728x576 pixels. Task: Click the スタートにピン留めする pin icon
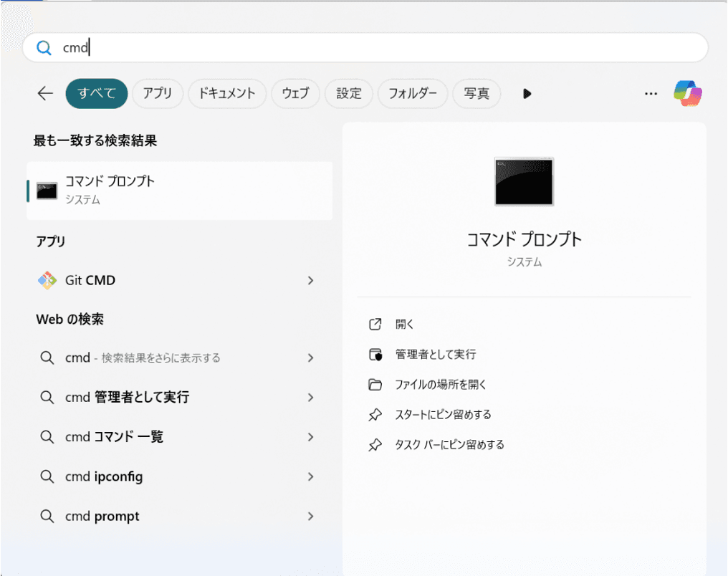pos(375,415)
